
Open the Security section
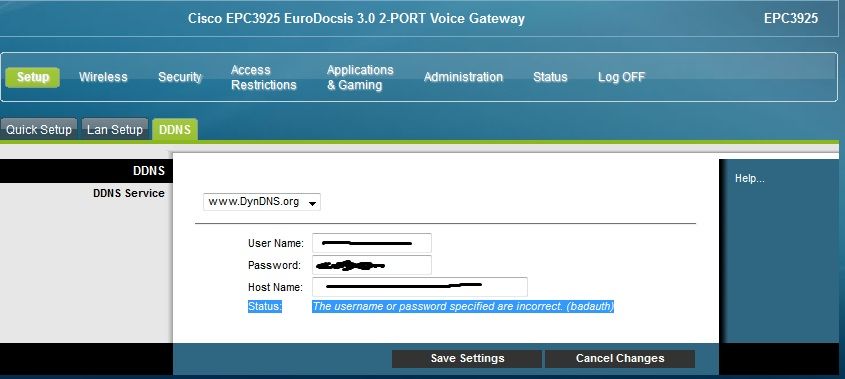point(179,77)
